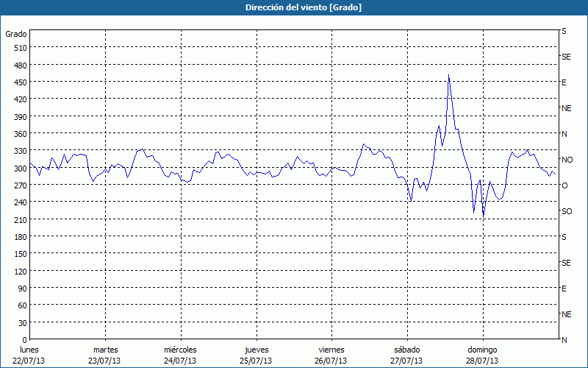
Task: Click the 30 degree label on the y-axis
Action: pos(22,323)
